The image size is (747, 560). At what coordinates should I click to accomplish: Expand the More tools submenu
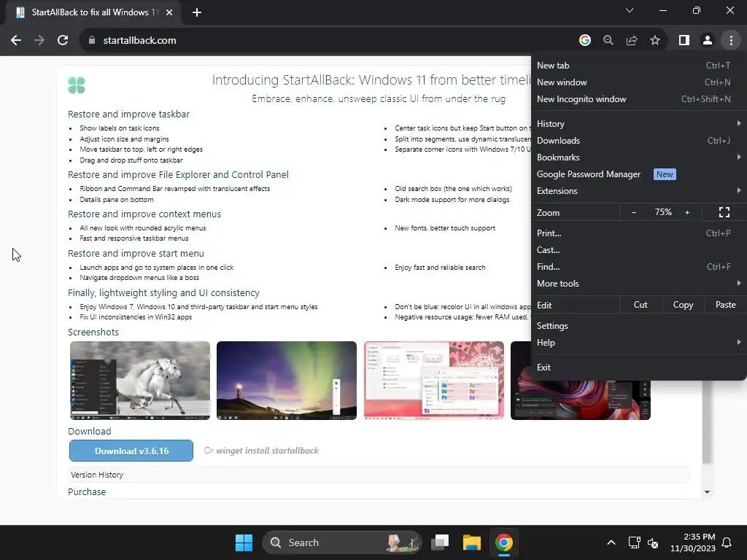tap(638, 284)
